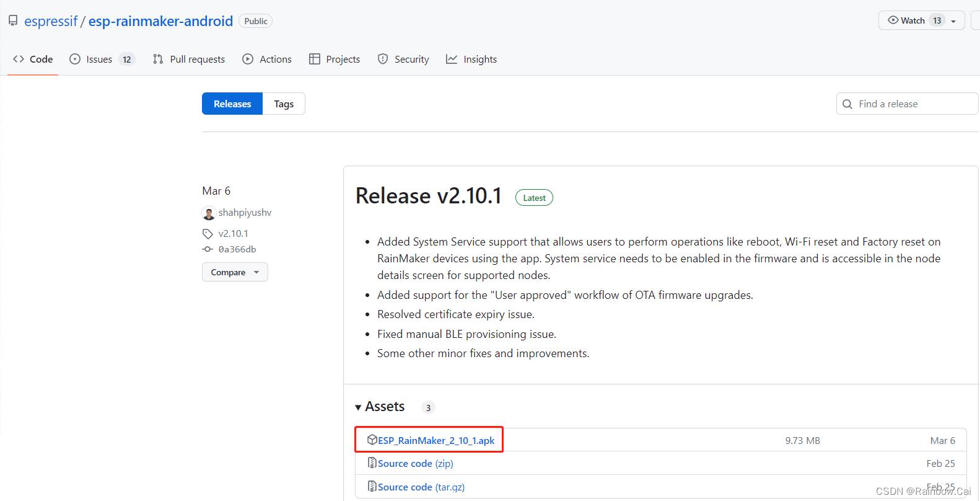Viewport: 980px width, 501px height.
Task: Open the v2.10.1 tag link
Action: pyautogui.click(x=233, y=233)
